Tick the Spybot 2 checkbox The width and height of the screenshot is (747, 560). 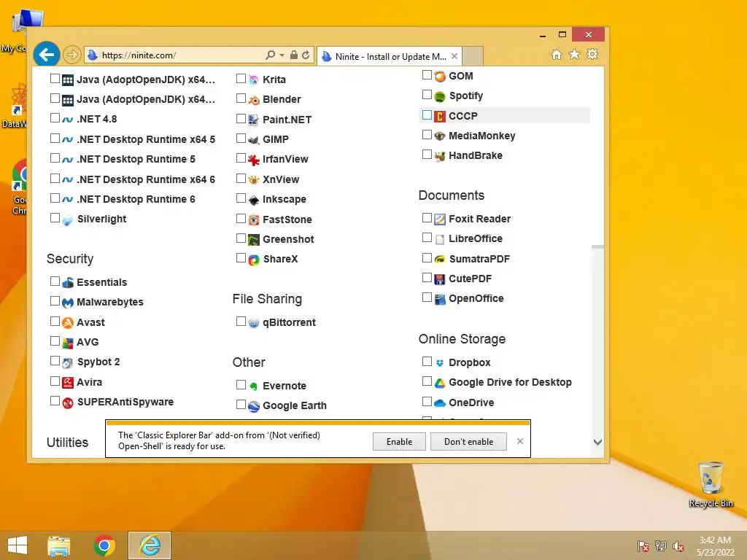(x=55, y=361)
